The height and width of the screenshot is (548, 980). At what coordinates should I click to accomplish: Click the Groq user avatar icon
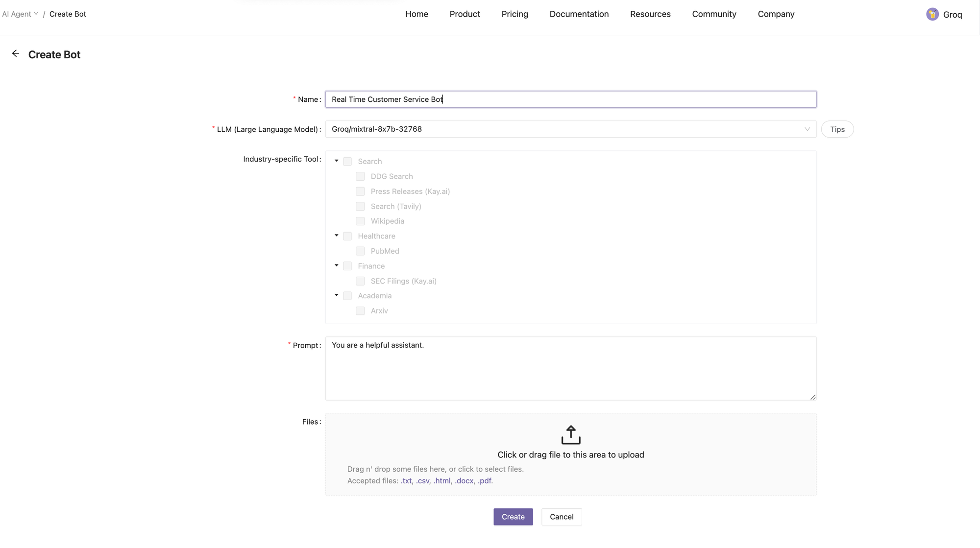932,14
